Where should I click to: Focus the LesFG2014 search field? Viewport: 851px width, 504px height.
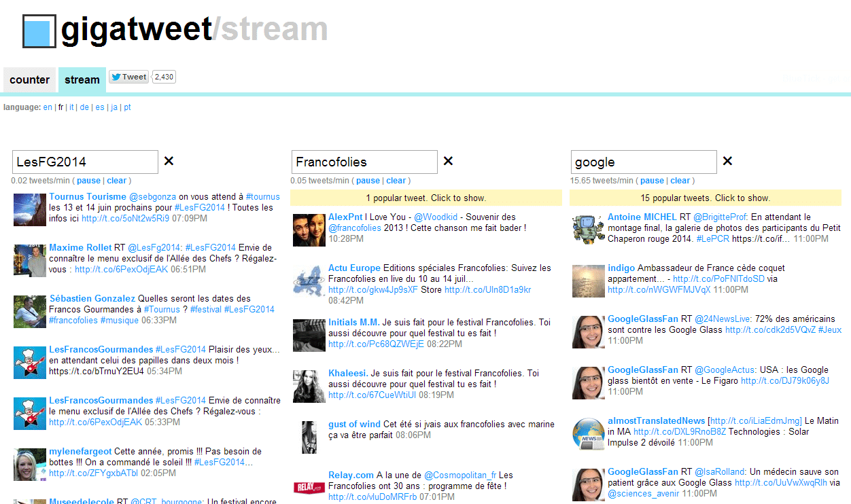(x=85, y=162)
